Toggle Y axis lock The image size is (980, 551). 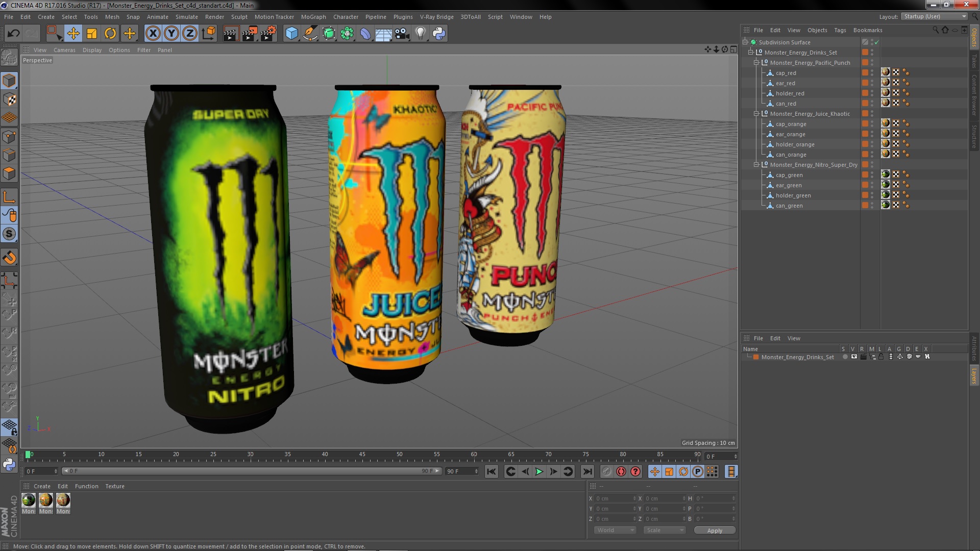171,34
